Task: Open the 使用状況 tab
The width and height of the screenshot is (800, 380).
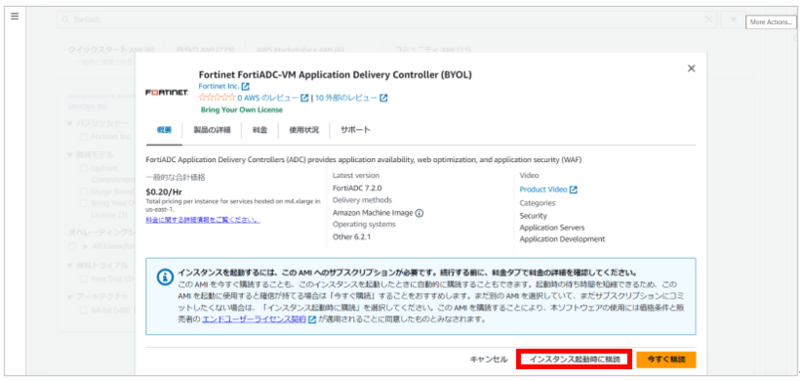Action: click(304, 130)
